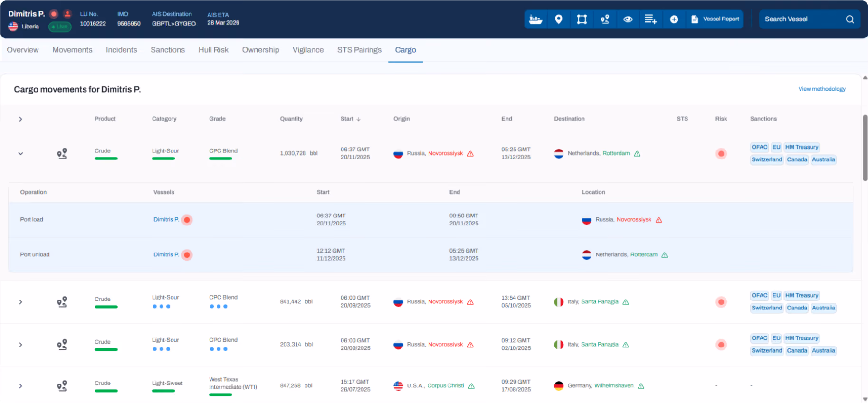
Task: Collapse the Rotterdam 1,030,728 bbl cargo row
Action: point(20,153)
